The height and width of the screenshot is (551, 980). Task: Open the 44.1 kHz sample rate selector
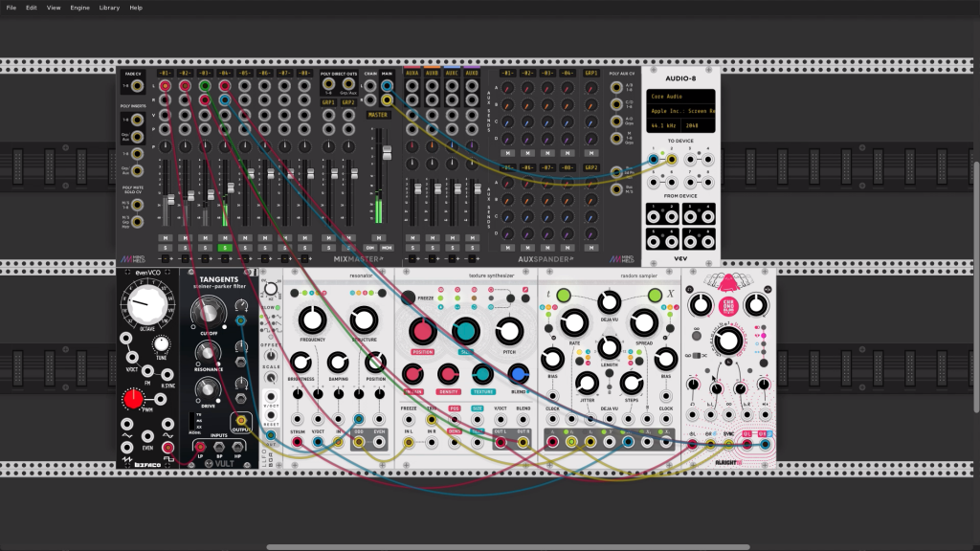664,125
